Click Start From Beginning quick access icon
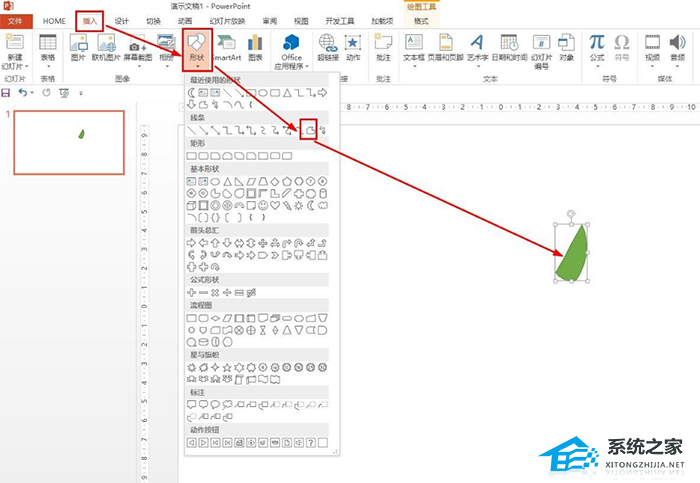This screenshot has width=700, height=483. pyautogui.click(x=64, y=93)
